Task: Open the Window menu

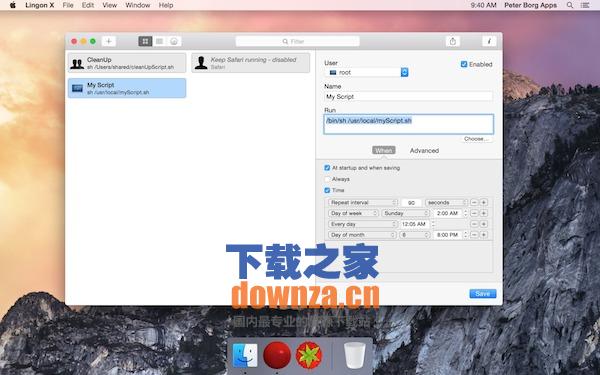Action: [x=138, y=5]
